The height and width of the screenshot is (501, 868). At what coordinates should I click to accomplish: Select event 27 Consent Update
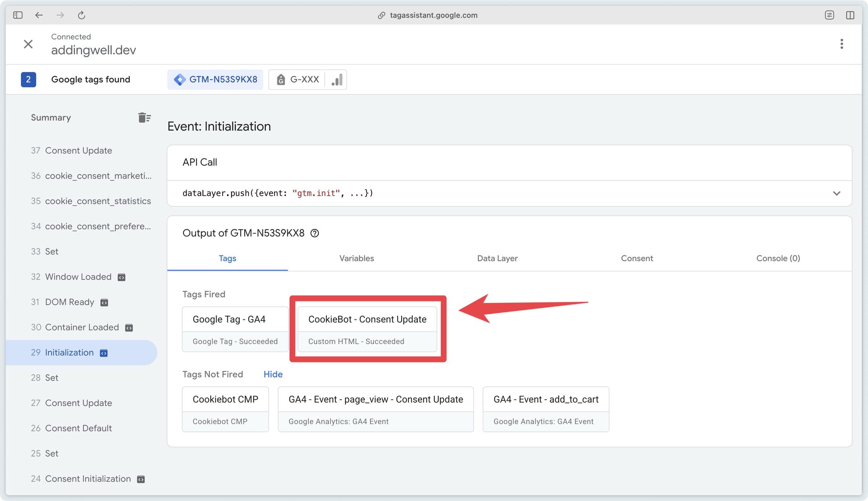(x=81, y=403)
